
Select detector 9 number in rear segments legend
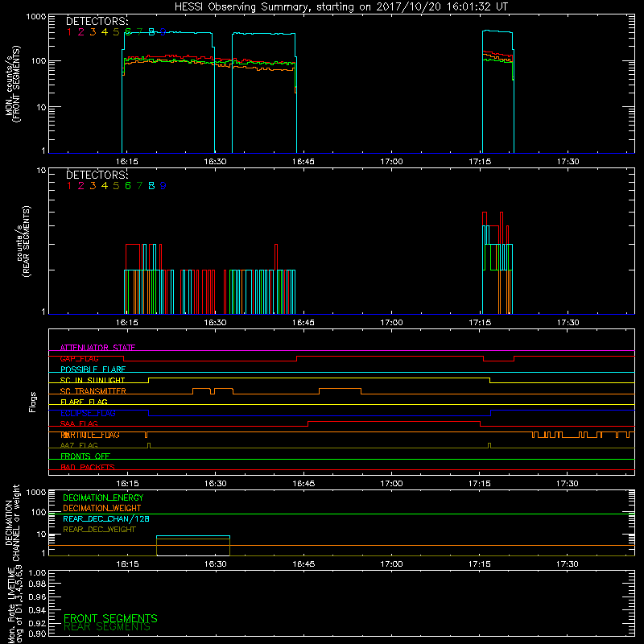click(x=163, y=186)
